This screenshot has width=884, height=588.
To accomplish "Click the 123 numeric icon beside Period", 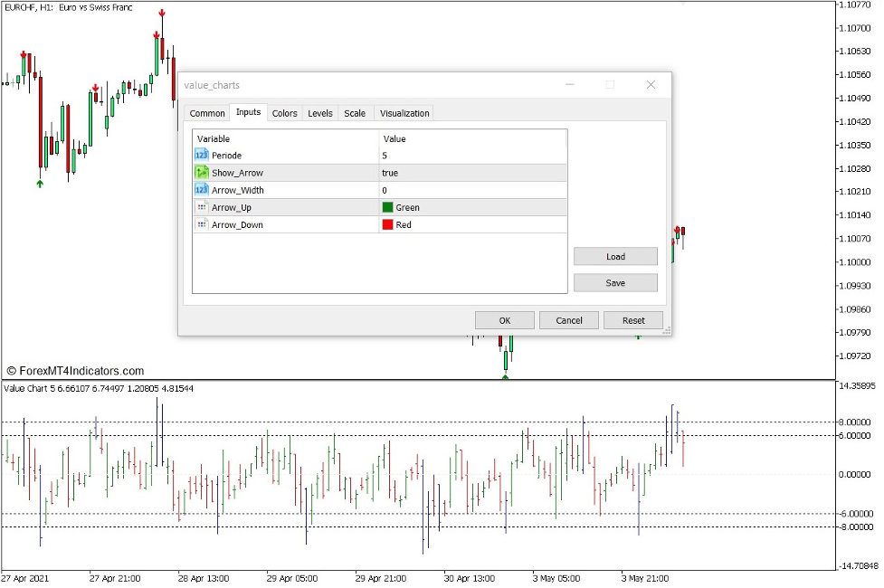I will point(201,155).
